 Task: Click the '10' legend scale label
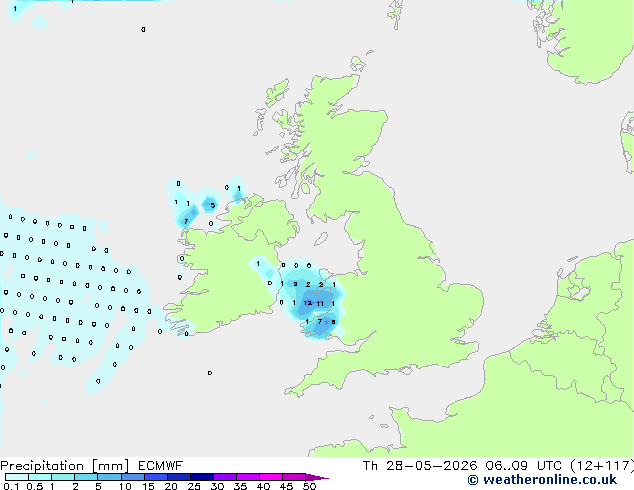click(125, 486)
